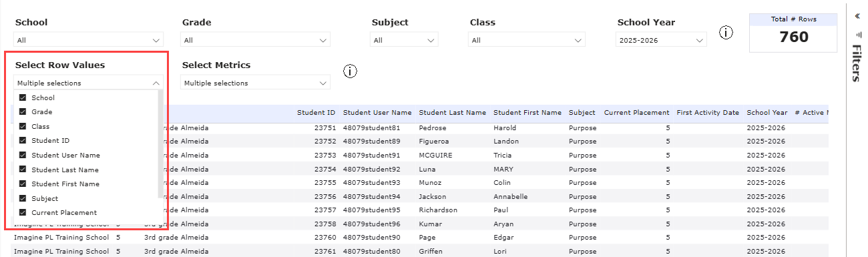Open the Grade slicer dropdown
868x257 pixels.
[255, 40]
